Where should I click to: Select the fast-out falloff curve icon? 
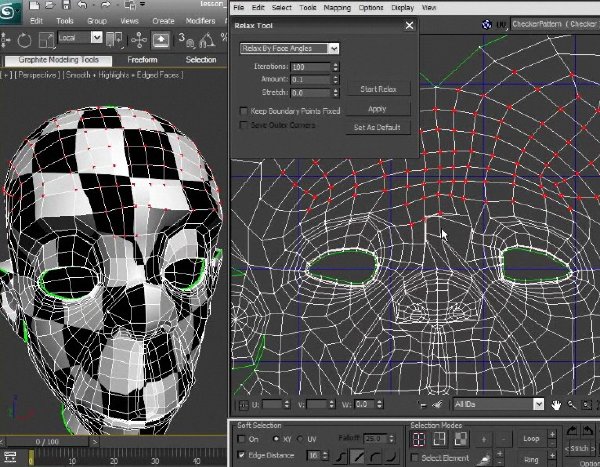[391, 457]
